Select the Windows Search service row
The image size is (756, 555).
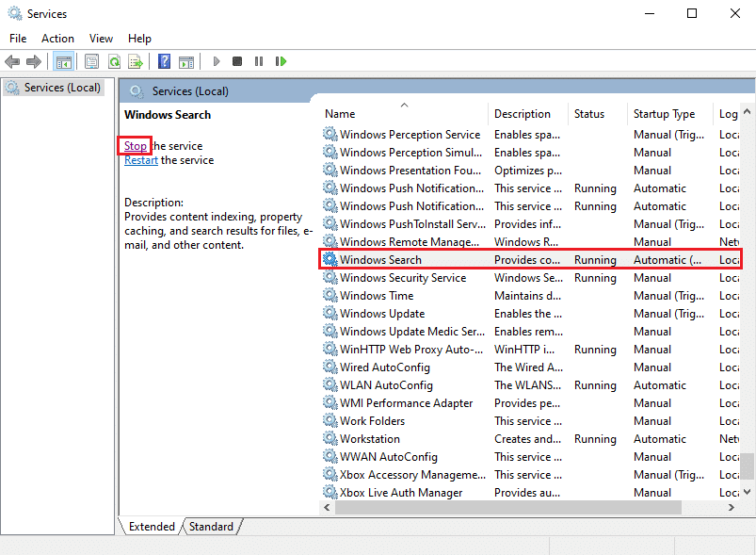pyautogui.click(x=530, y=260)
